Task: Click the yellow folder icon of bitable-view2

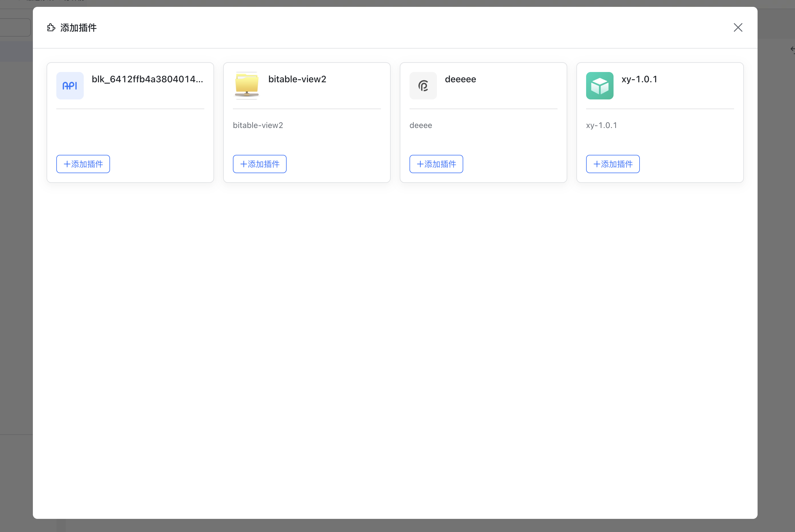Action: click(247, 85)
